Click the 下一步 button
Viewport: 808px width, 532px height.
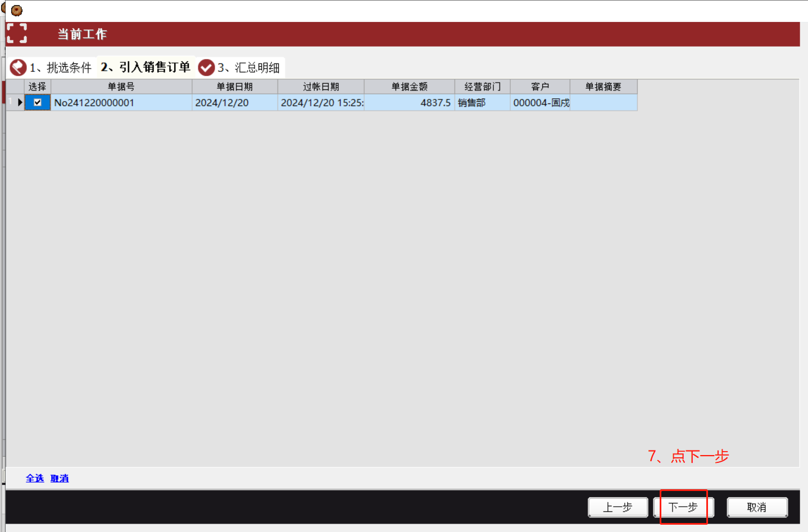click(683, 507)
